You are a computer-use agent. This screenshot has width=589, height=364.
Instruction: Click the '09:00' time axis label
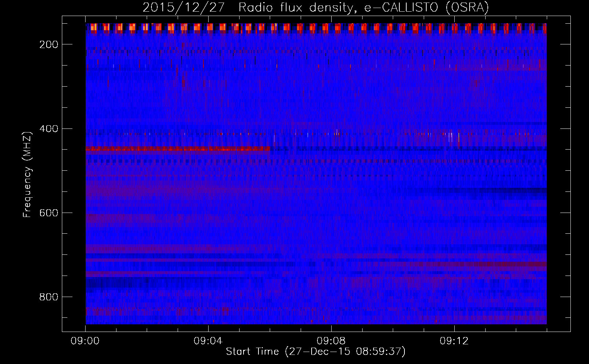point(85,341)
